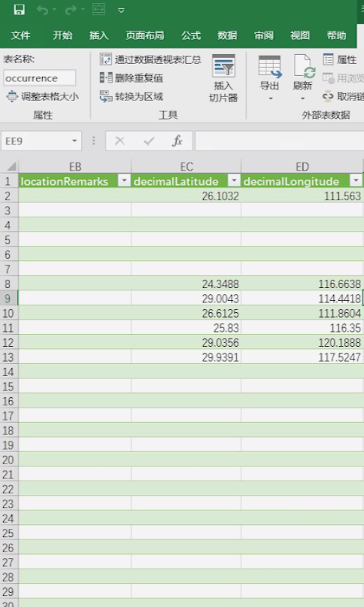Click 转换为区域 convert to range button
Image resolution: width=364 pixels, height=607 pixels.
click(x=132, y=96)
